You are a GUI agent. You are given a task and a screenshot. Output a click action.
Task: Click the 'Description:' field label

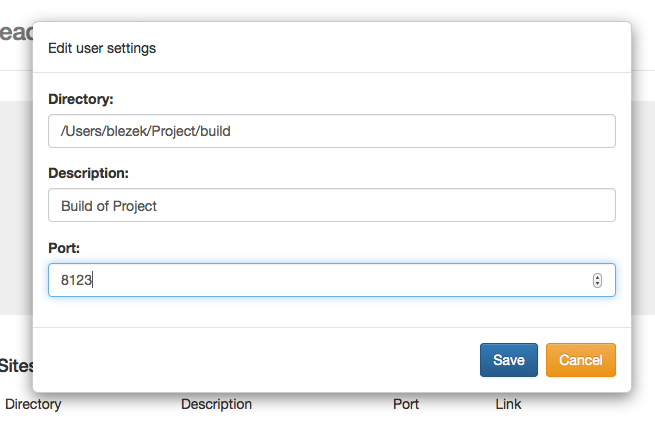click(89, 173)
